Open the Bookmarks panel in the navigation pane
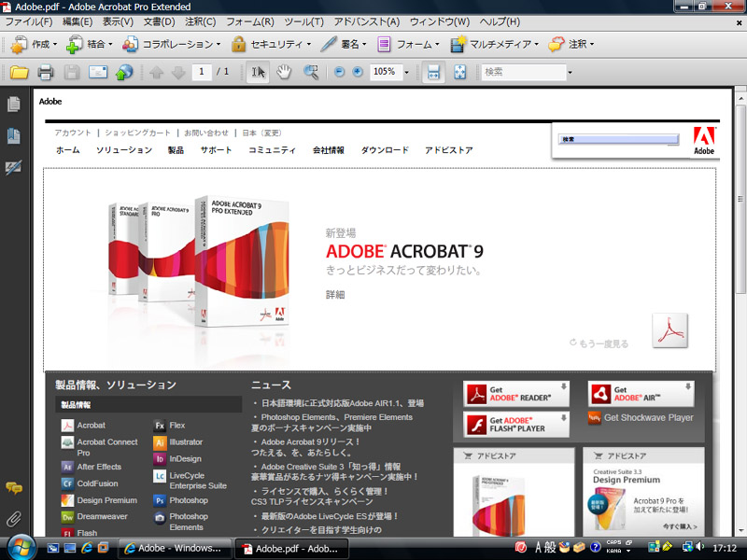The image size is (747, 560). [14, 136]
